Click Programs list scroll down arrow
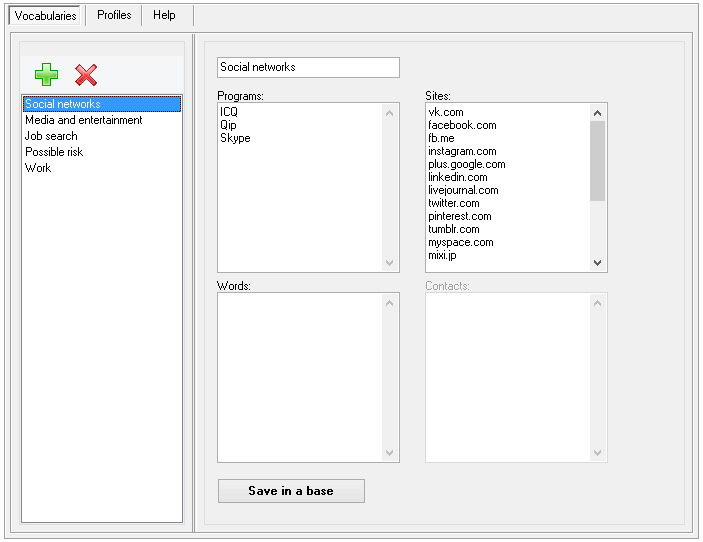703x542 pixels. click(x=389, y=263)
